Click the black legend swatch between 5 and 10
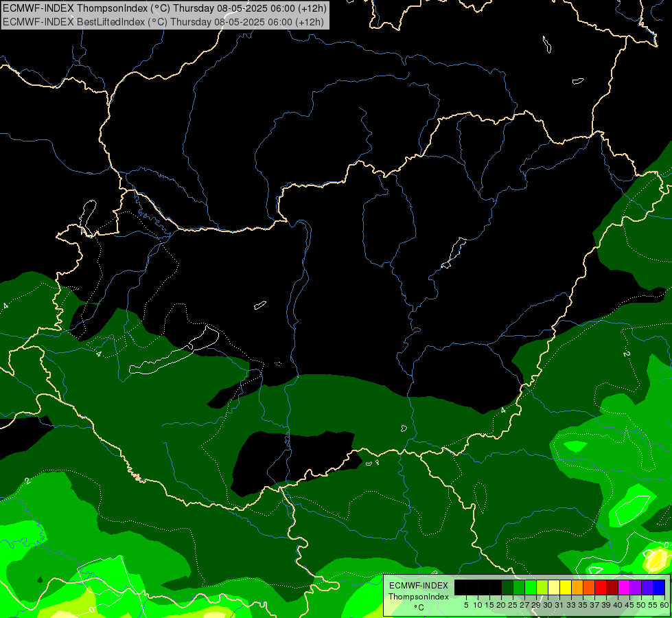 coord(472,587)
